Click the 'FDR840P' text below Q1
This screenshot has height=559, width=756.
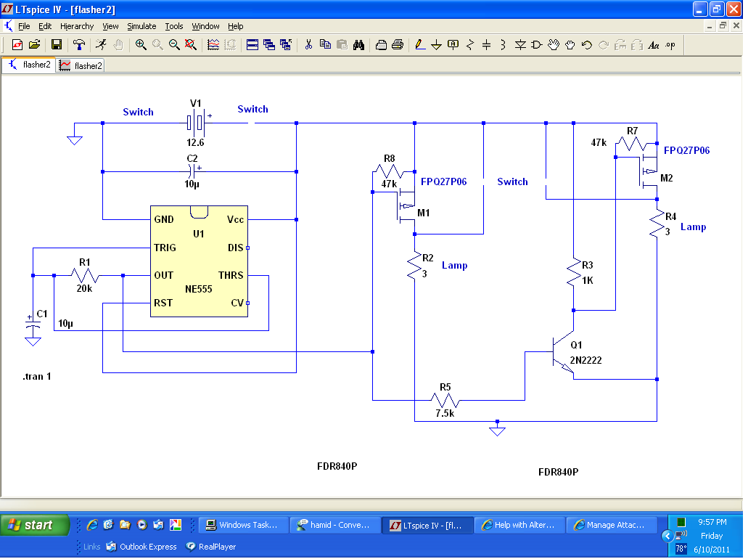(559, 472)
